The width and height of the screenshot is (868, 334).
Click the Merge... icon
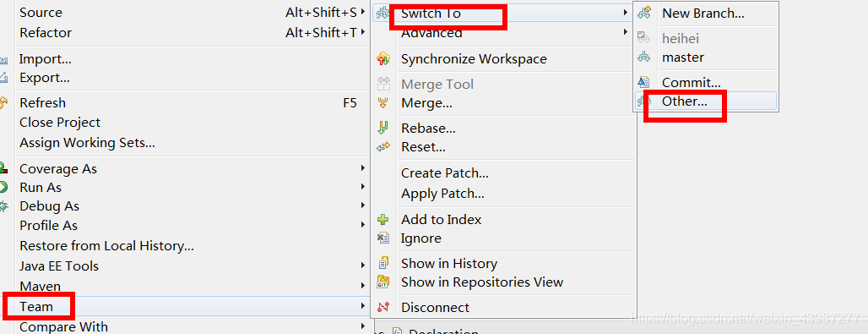(x=383, y=102)
